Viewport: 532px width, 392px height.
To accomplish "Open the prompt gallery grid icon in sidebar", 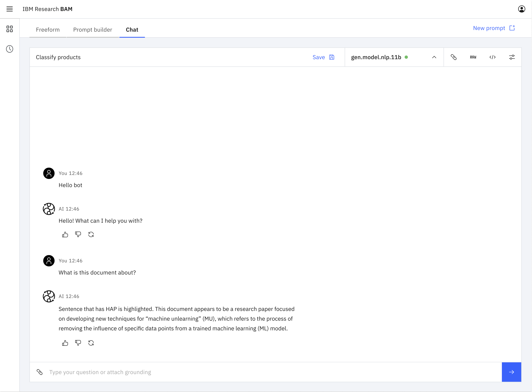I will click(x=10, y=29).
